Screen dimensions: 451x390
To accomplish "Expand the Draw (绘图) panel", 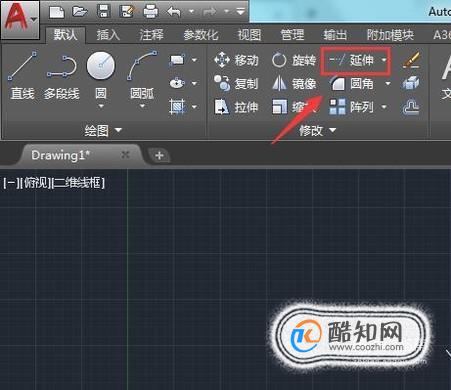I will (103, 130).
